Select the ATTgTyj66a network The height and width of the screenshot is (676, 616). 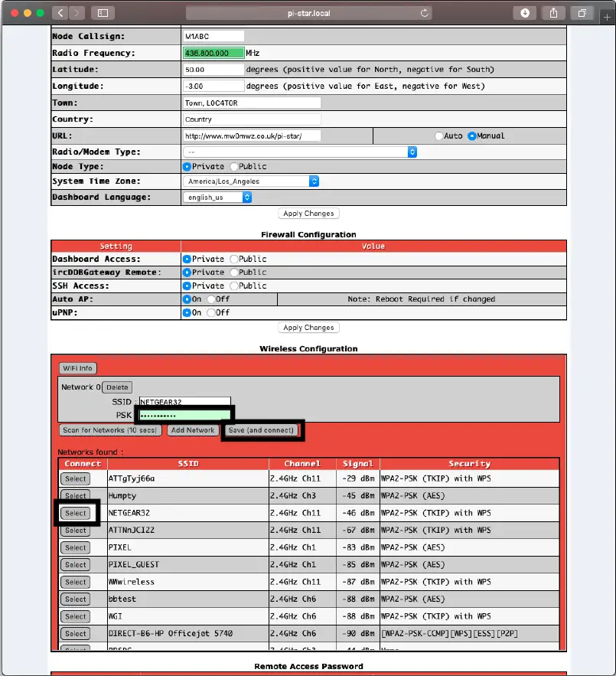click(76, 478)
